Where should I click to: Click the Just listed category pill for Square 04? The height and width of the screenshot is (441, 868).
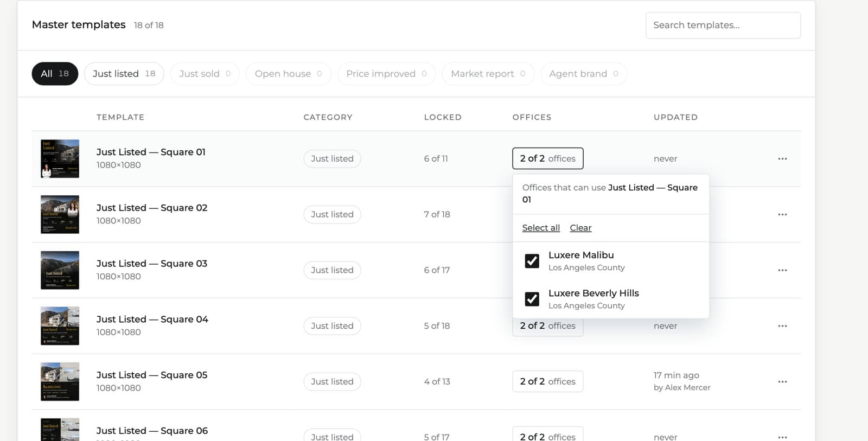coord(332,326)
